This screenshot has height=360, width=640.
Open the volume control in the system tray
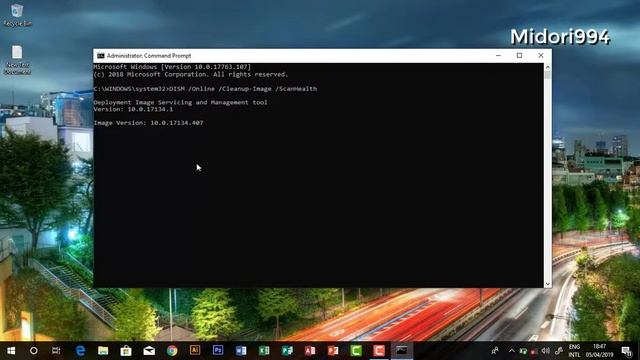click(x=545, y=351)
